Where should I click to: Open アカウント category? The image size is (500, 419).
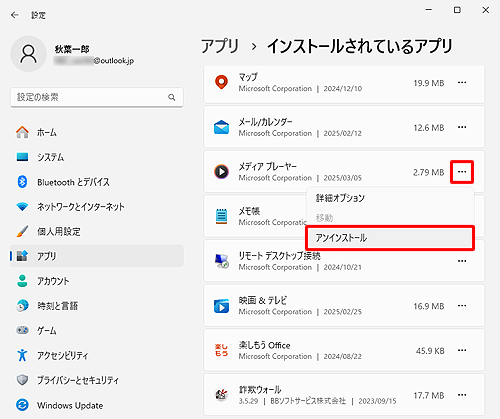point(97,281)
